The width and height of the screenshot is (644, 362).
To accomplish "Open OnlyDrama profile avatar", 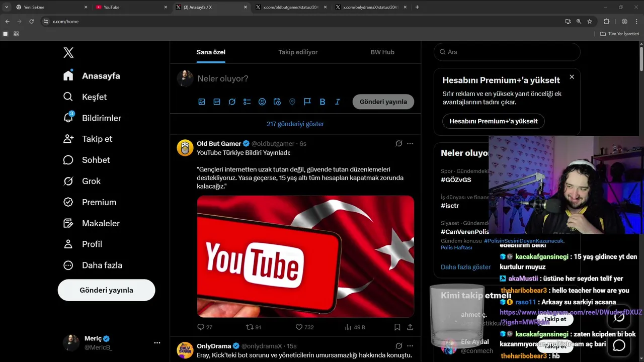I will pyautogui.click(x=185, y=350).
